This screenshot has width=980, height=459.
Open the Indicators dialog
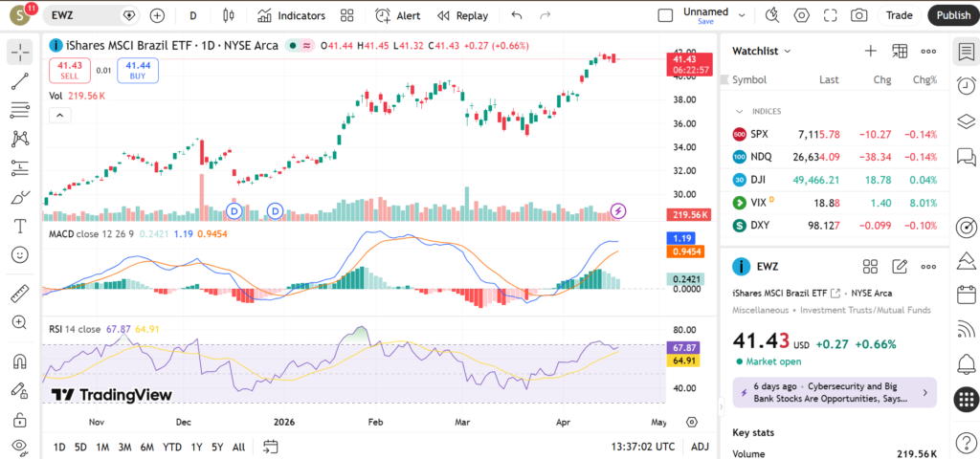click(291, 15)
